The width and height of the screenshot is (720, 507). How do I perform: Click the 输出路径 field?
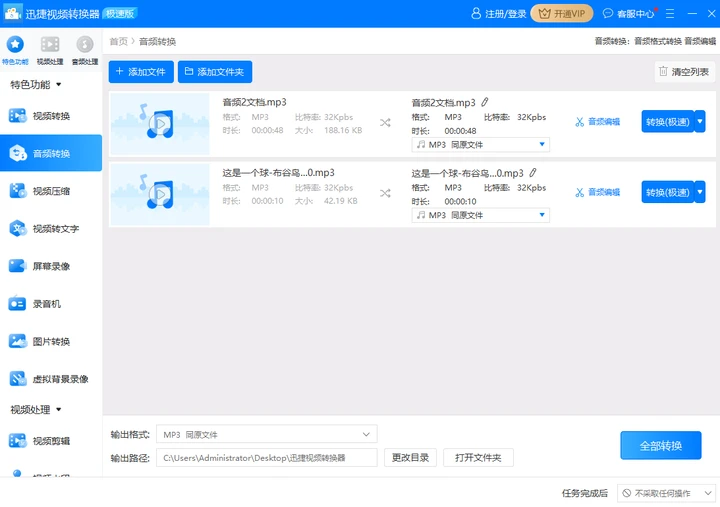click(x=267, y=458)
